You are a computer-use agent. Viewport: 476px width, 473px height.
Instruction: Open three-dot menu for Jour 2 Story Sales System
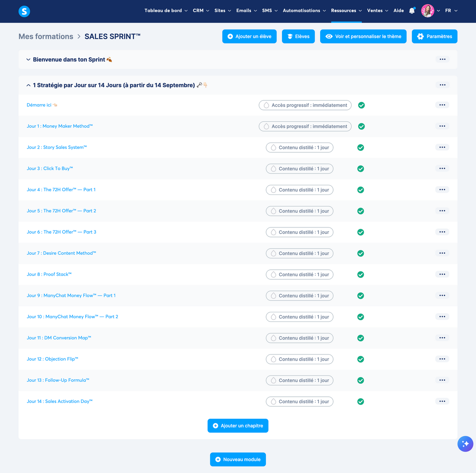442,147
